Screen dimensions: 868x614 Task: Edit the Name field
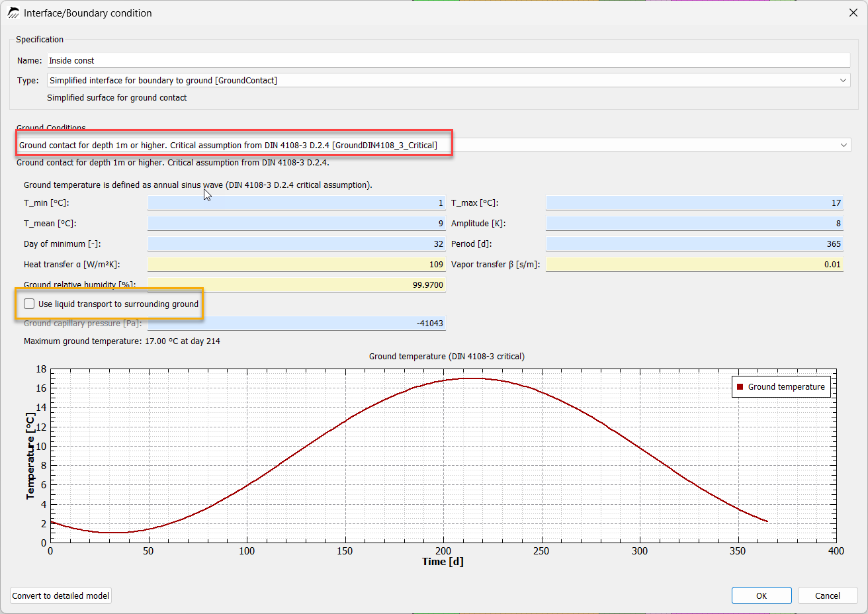(x=449, y=60)
